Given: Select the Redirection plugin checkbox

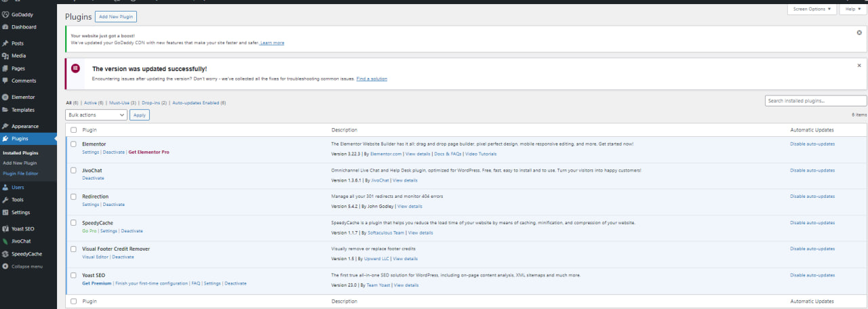Looking at the screenshot, I should click(x=74, y=197).
